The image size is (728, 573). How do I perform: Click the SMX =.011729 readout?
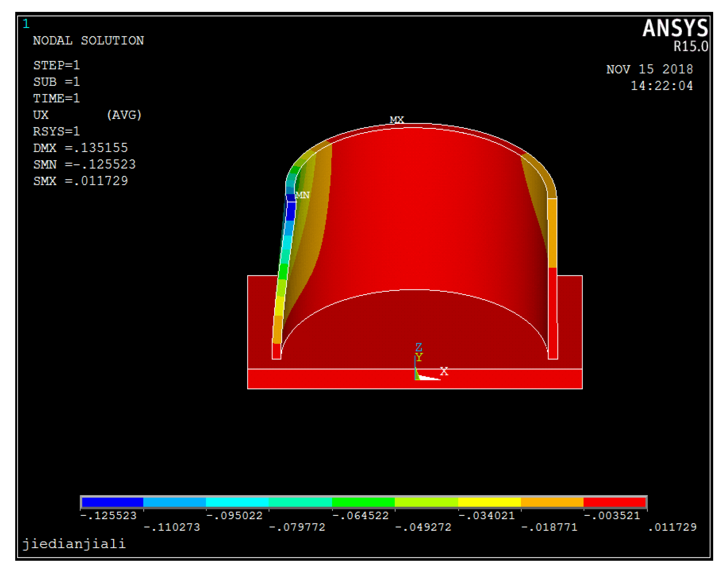click(x=81, y=181)
